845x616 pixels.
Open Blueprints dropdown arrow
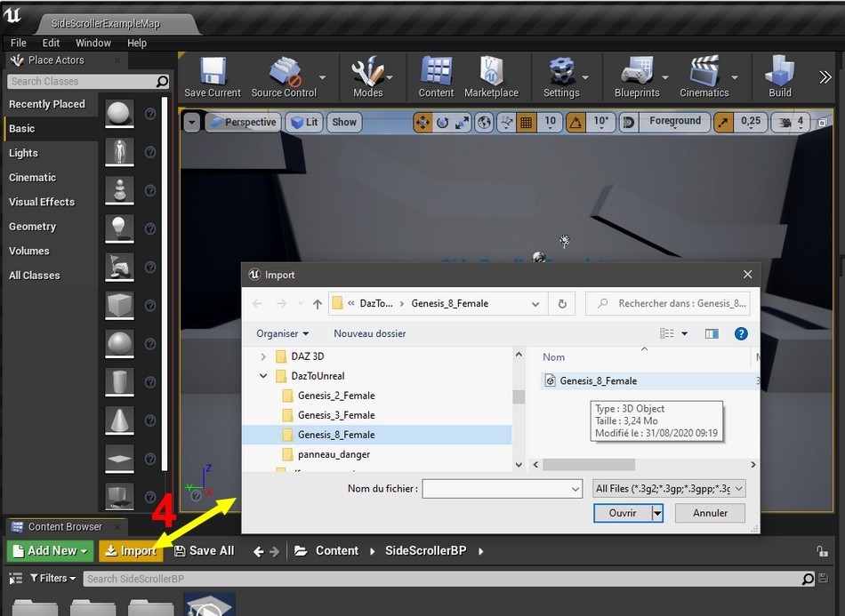click(665, 77)
